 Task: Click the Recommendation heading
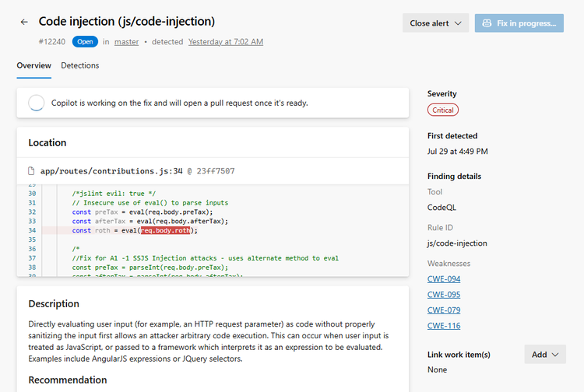(68, 380)
